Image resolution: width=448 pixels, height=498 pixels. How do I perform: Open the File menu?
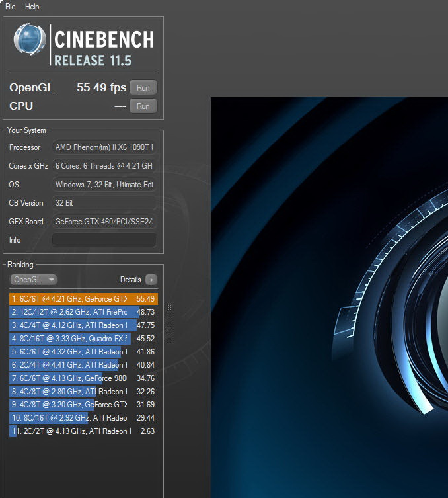click(x=10, y=7)
